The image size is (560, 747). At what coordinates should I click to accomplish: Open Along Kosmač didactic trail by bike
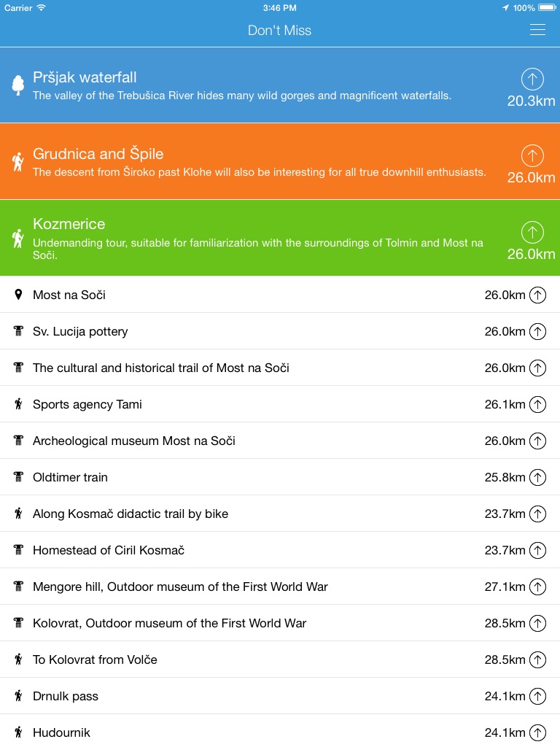click(x=131, y=514)
